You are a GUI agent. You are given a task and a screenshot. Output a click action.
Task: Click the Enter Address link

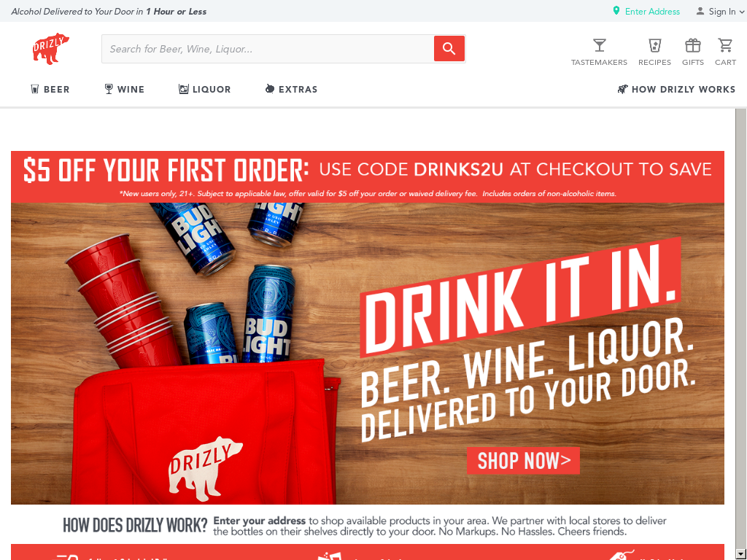[x=652, y=12]
